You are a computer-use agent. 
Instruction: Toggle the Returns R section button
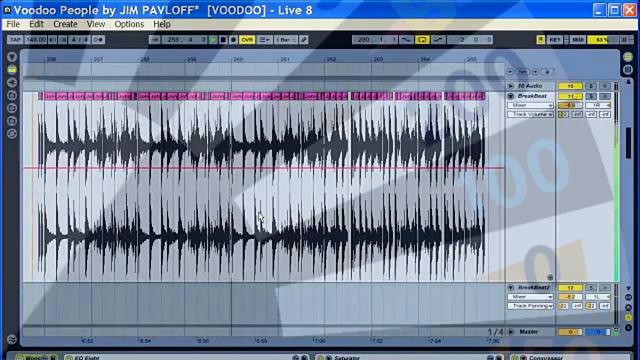(x=628, y=307)
